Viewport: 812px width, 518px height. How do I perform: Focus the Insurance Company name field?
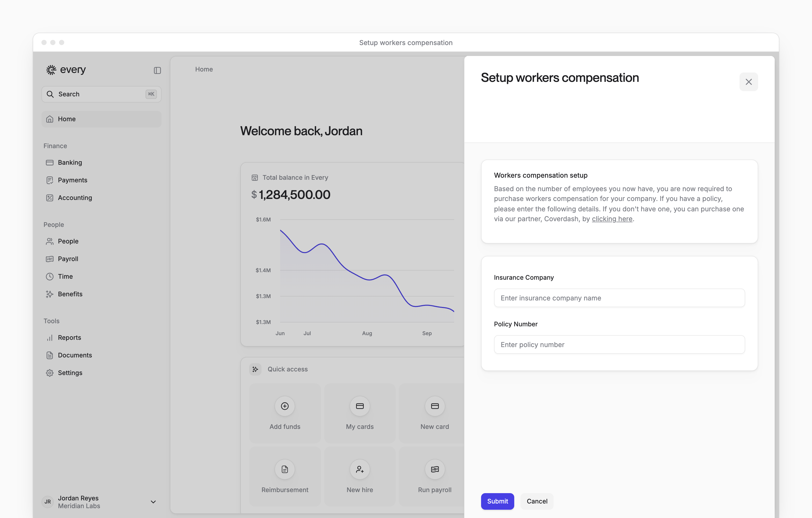coord(619,298)
